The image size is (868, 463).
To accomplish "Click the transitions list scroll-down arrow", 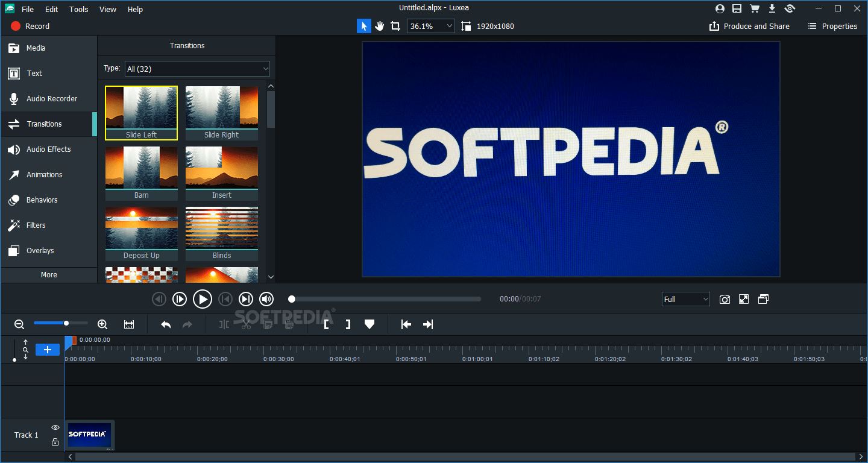I will pyautogui.click(x=271, y=277).
